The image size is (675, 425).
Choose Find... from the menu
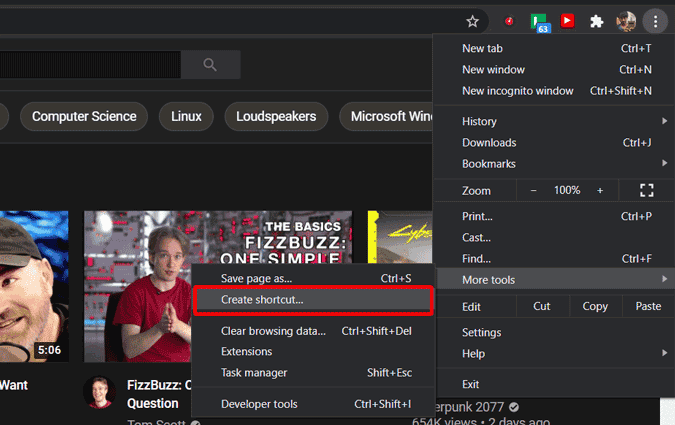(x=555, y=259)
